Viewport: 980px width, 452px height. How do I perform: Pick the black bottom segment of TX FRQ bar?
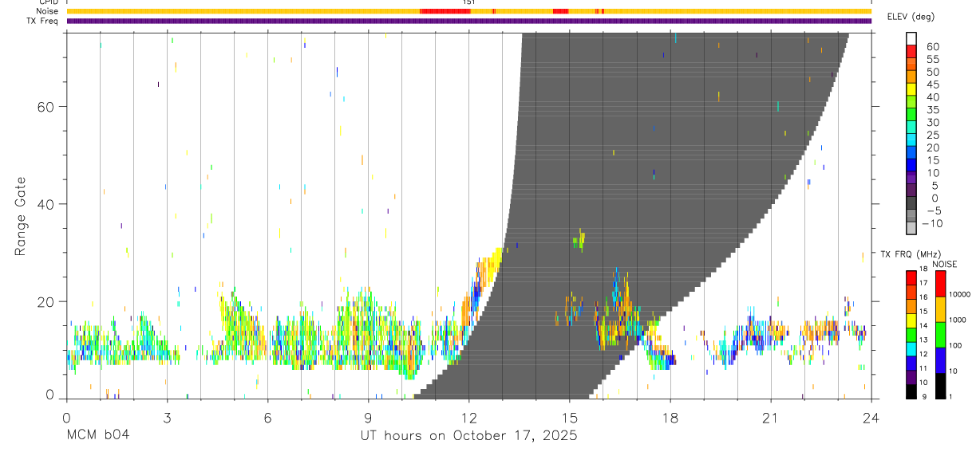click(x=911, y=391)
